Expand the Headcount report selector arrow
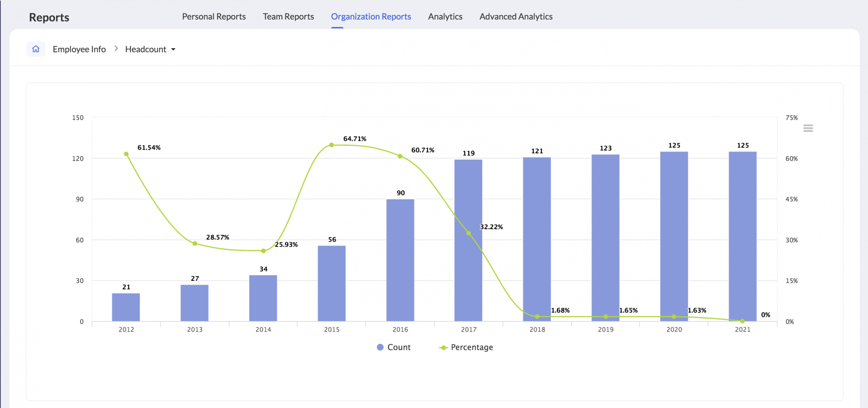The width and height of the screenshot is (868, 408). pyautogui.click(x=174, y=49)
